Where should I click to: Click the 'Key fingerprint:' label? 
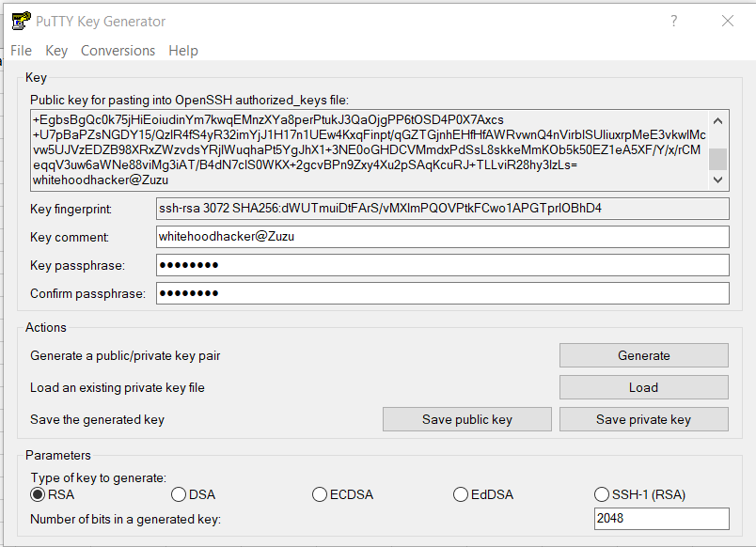[71, 210]
